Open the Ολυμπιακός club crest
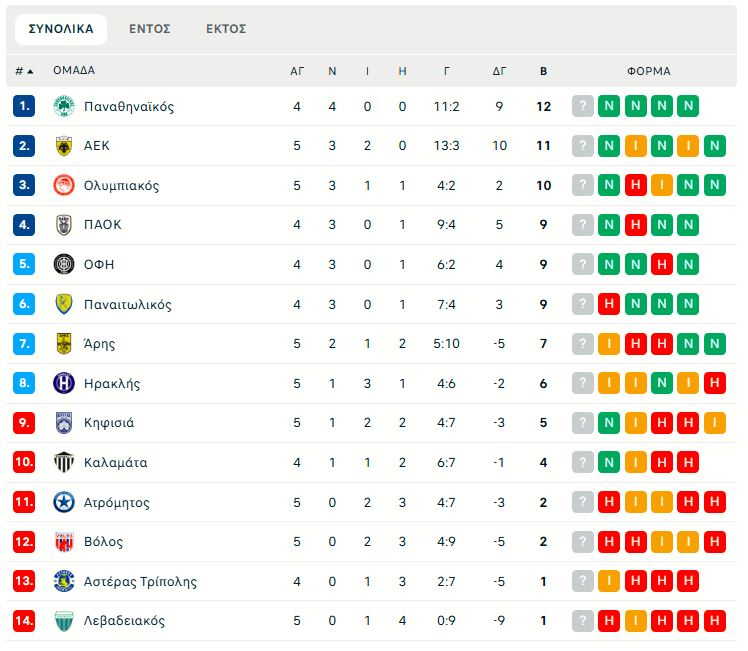Viewport: 748px width, 651px height. 63,185
